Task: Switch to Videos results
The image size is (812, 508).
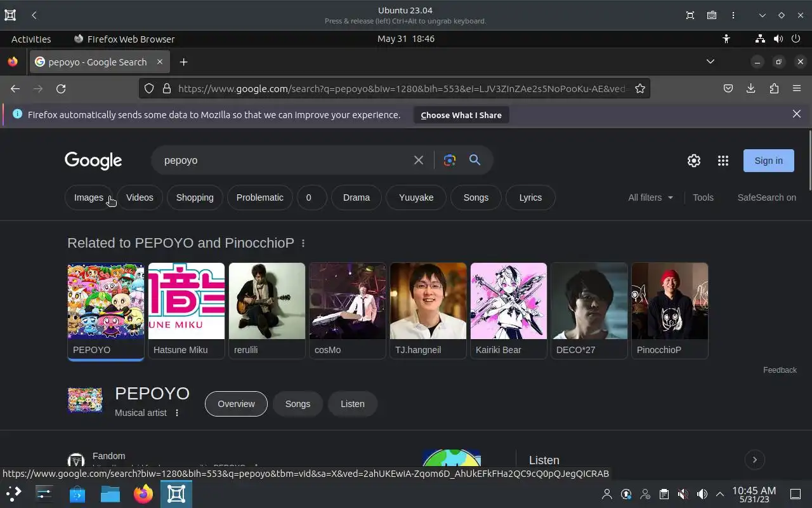Action: click(x=140, y=197)
